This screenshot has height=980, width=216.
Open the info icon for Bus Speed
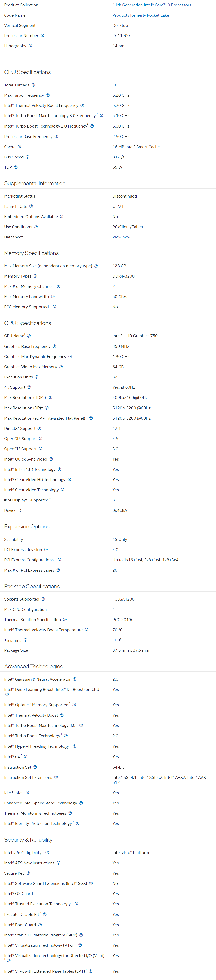pos(28,157)
